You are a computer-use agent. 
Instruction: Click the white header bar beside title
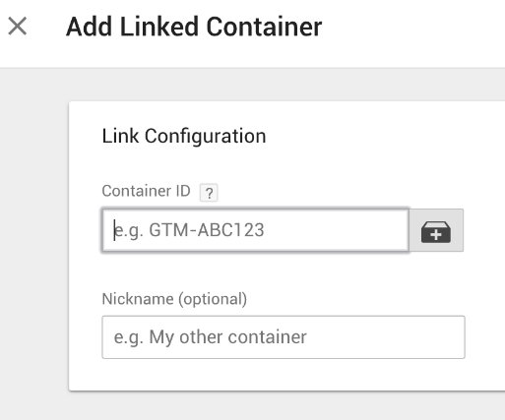click(413, 32)
